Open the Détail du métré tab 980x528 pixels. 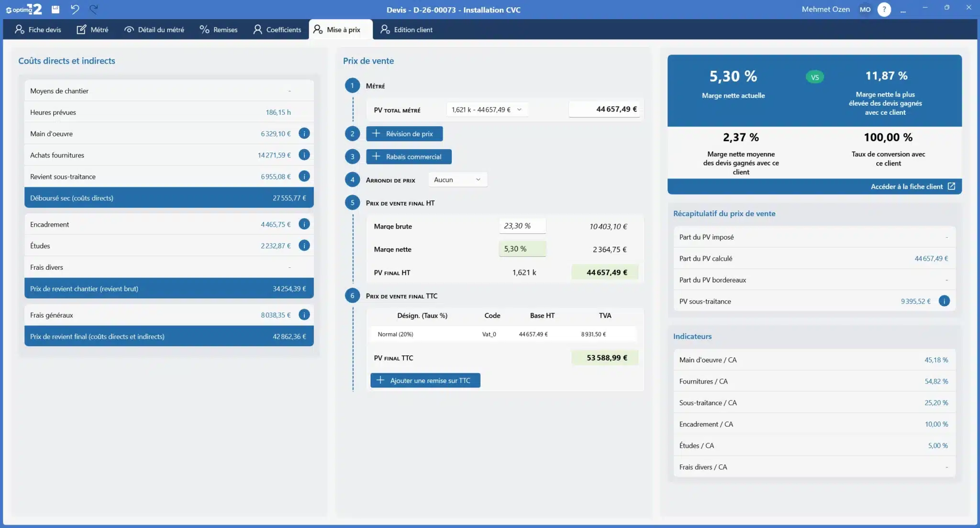coord(154,30)
